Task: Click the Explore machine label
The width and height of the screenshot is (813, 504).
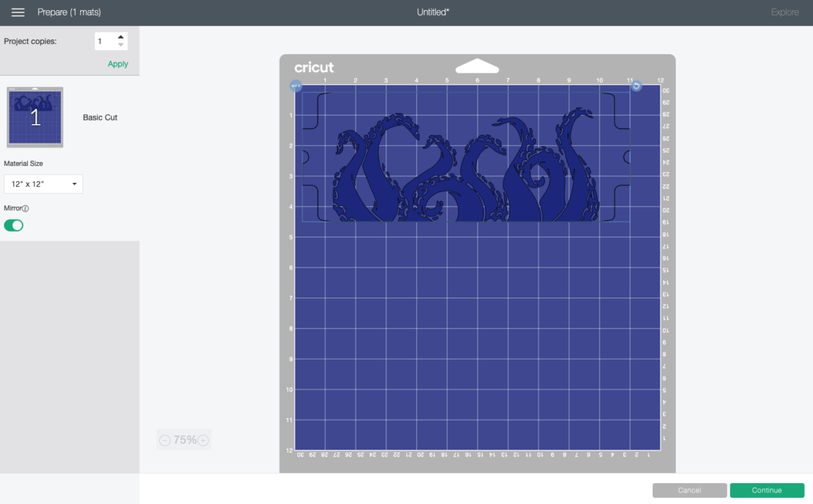Action: 785,12
